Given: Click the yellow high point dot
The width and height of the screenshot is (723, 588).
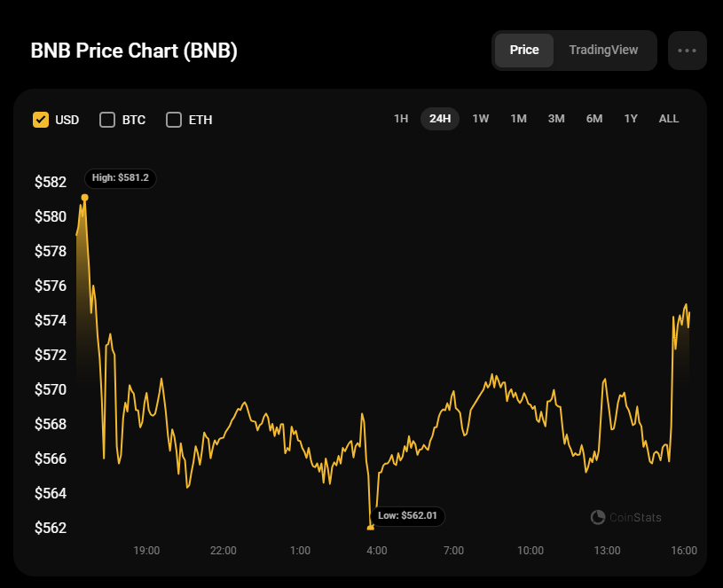Looking at the screenshot, I should click(85, 197).
